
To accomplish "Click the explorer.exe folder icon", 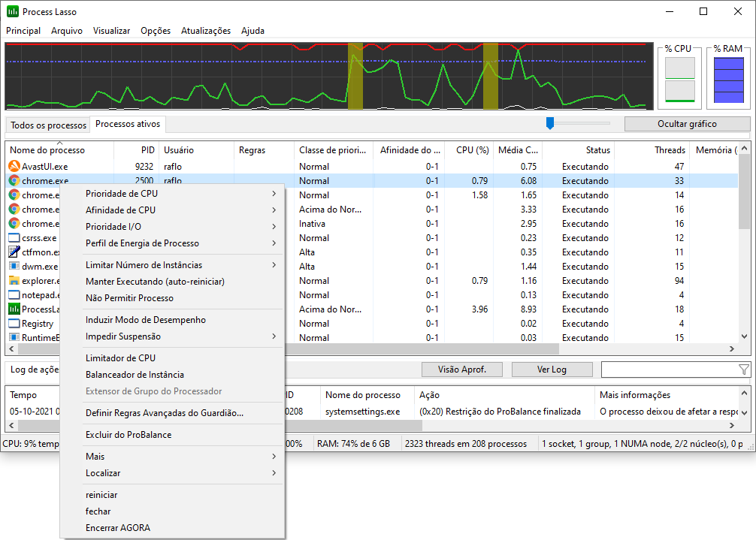I will 14,280.
